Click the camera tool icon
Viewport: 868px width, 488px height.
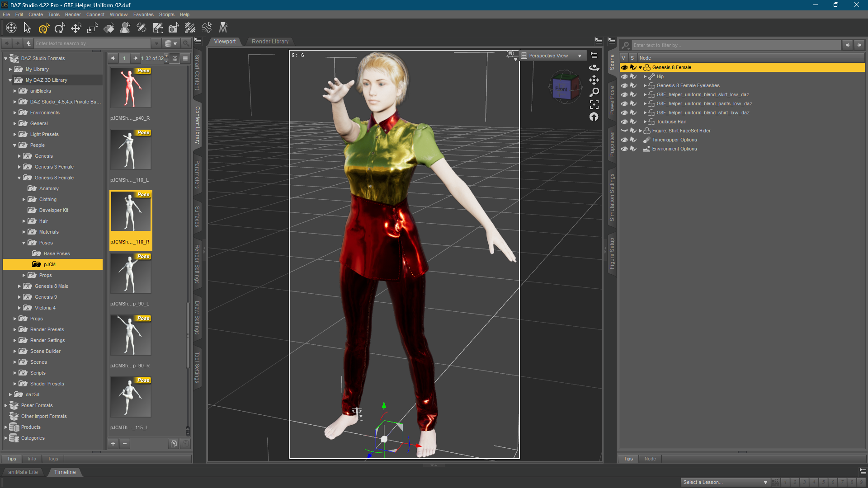(x=174, y=28)
